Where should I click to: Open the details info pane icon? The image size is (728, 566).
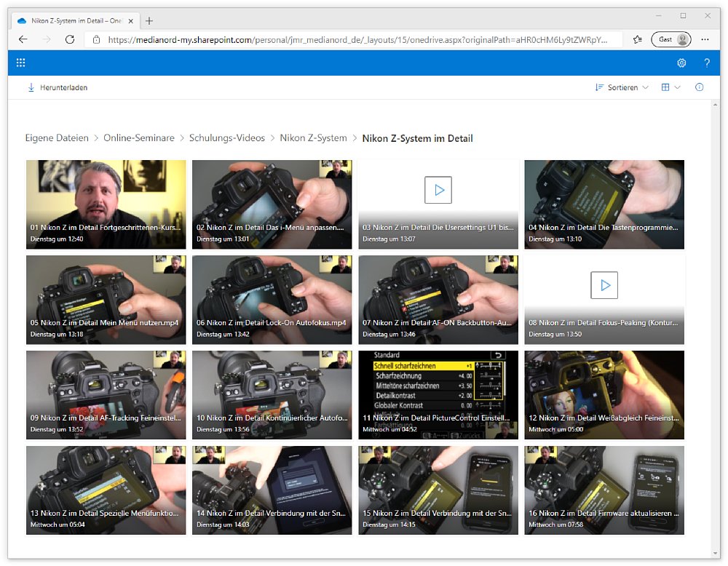[x=699, y=87]
